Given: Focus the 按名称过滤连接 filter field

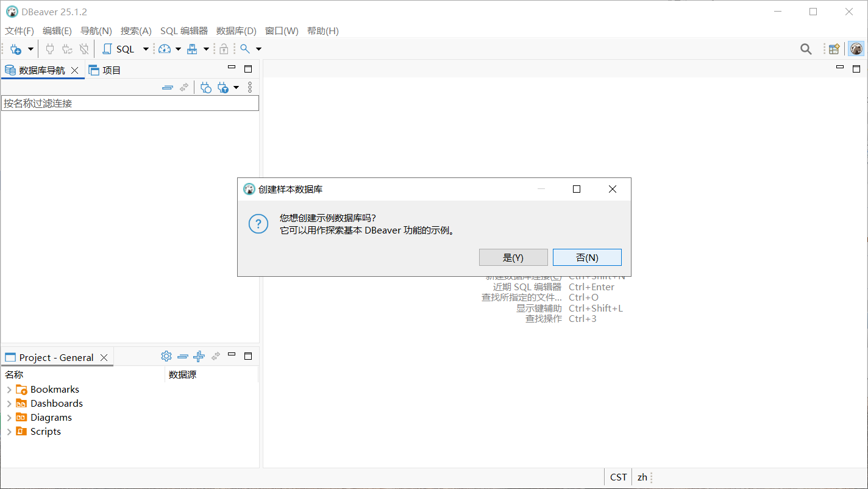Looking at the screenshot, I should (130, 104).
